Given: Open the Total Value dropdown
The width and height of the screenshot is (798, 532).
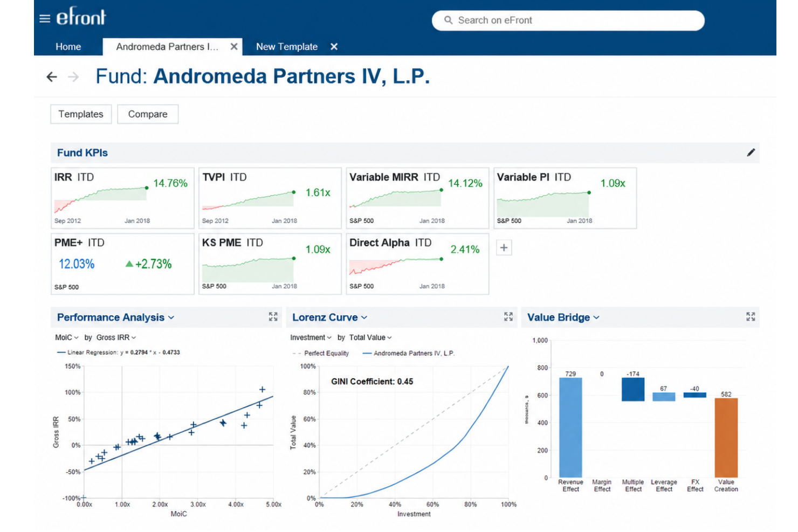Looking at the screenshot, I should click(x=370, y=337).
